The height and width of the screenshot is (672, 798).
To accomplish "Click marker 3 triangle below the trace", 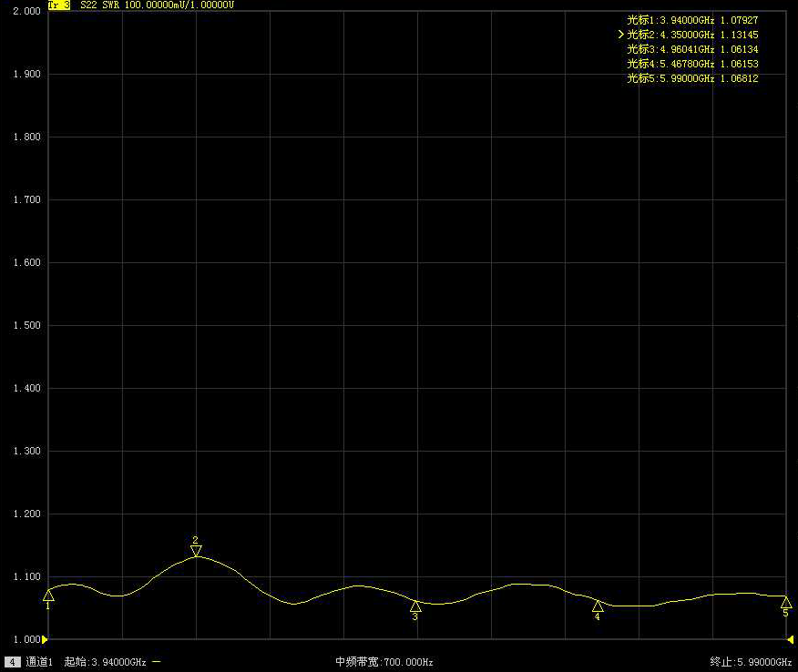I will tap(415, 606).
